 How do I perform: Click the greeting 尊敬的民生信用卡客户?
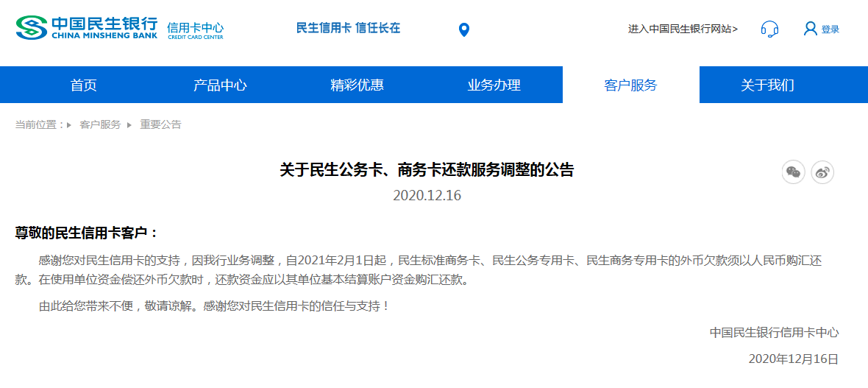pyautogui.click(x=86, y=233)
